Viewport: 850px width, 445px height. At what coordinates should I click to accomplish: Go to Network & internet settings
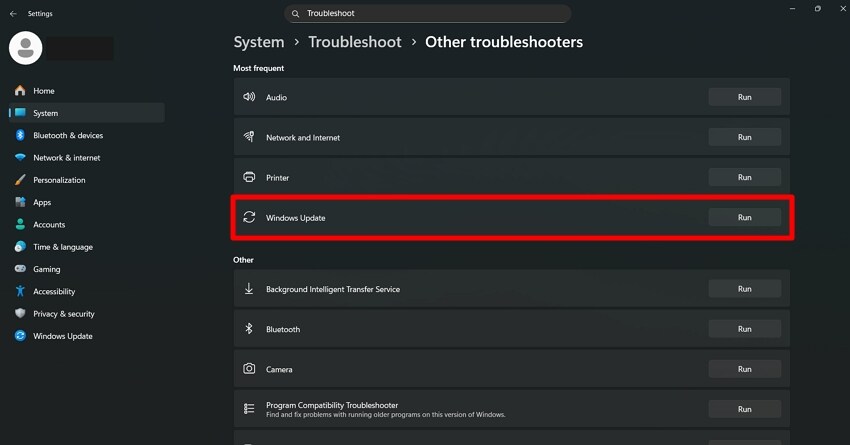(x=87, y=157)
